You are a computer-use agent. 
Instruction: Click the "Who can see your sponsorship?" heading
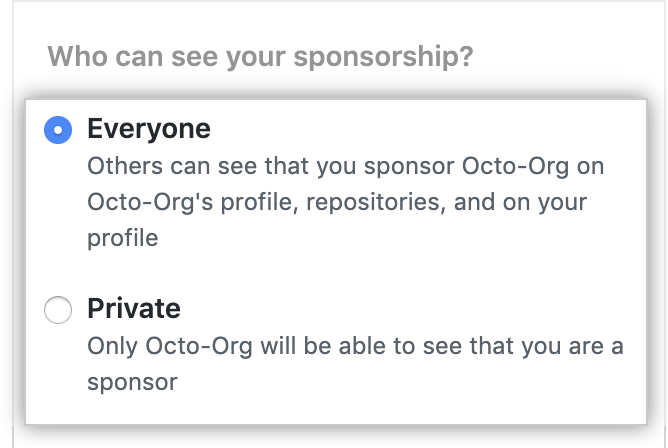coord(260,56)
